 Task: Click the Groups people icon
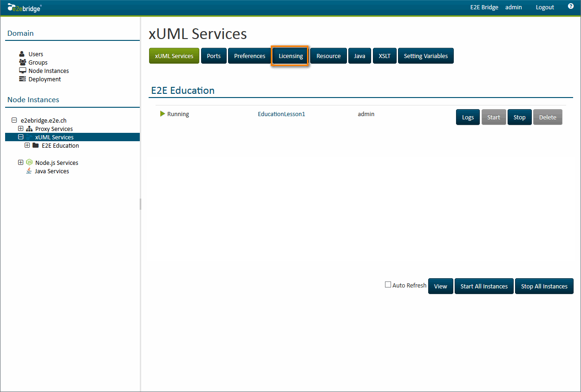tap(22, 62)
